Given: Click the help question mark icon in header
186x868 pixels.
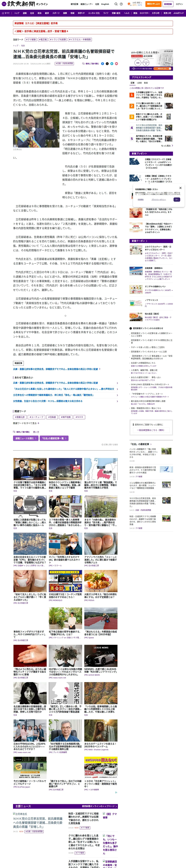Looking at the screenshot, I should (121, 4).
